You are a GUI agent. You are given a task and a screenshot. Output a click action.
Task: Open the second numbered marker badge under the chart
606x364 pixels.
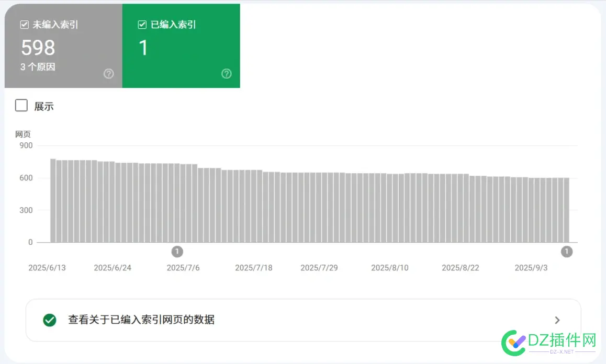coord(566,252)
